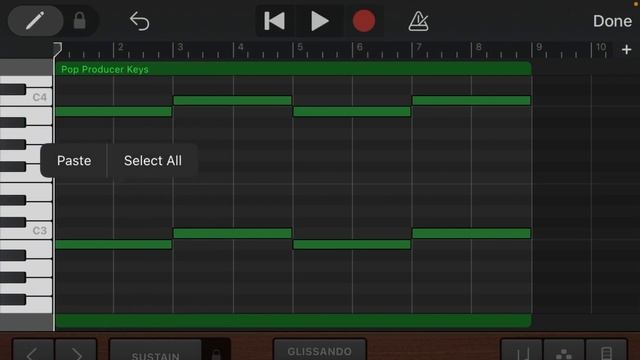This screenshot has width=640, height=360.
Task: Click bar 2 on the ruler
Action: coord(120,47)
